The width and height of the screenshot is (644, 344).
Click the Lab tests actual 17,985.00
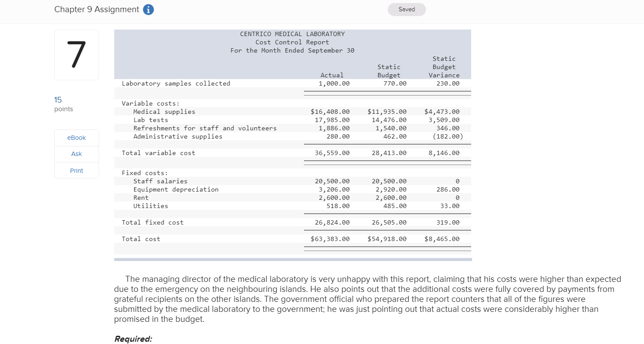(x=332, y=120)
